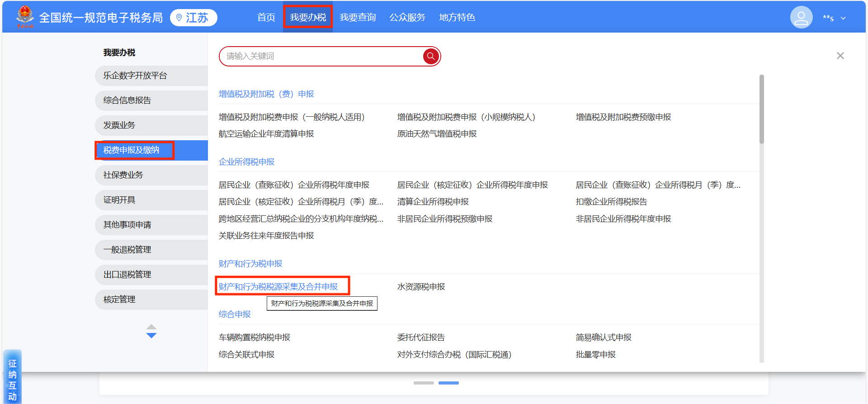This screenshot has height=404, width=868.
Task: Click the tax bureau emblem logo
Action: pos(25,17)
